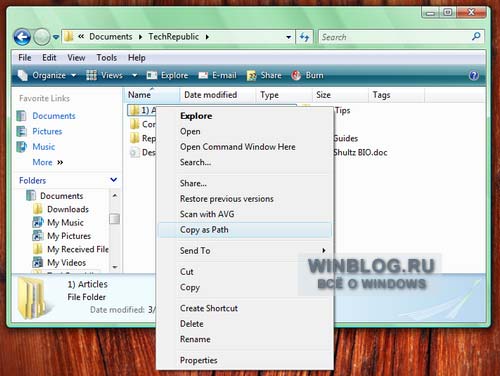Choose Search... in the context menu
The image size is (500, 376).
coord(245,162)
